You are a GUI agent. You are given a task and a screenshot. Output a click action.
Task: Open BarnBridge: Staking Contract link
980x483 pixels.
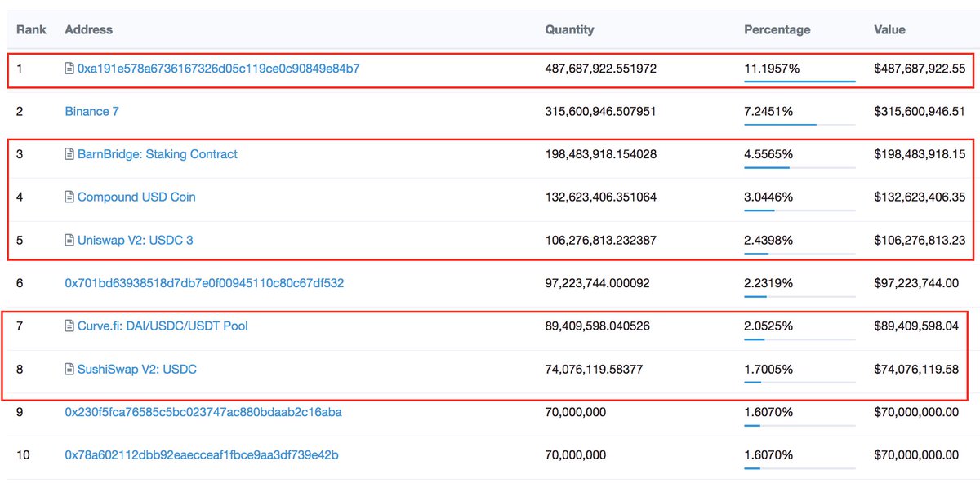tap(158, 154)
